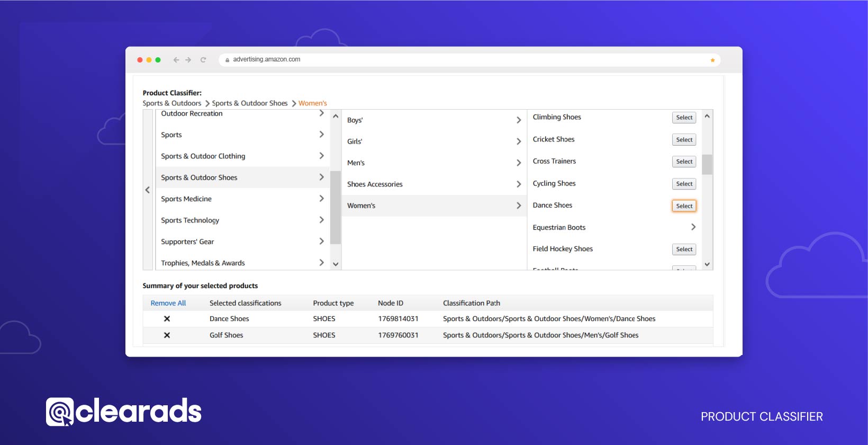This screenshot has width=868, height=445.
Task: Click Selected classifications column header
Action: (245, 303)
